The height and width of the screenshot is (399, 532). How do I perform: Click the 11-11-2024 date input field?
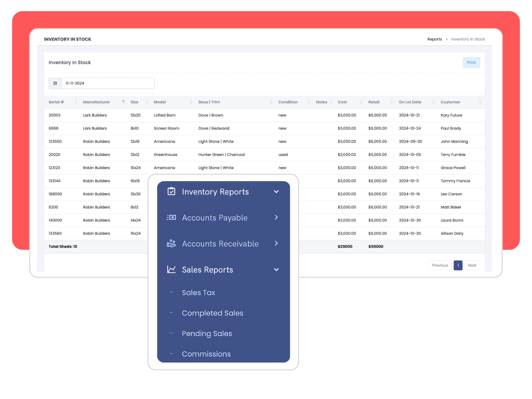pos(108,83)
